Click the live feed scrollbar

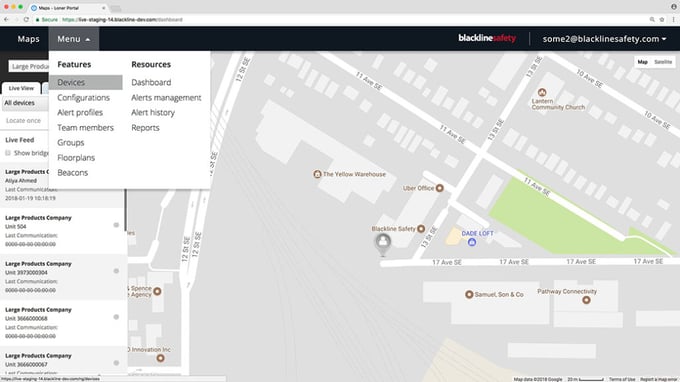pyautogui.click(x=126, y=210)
